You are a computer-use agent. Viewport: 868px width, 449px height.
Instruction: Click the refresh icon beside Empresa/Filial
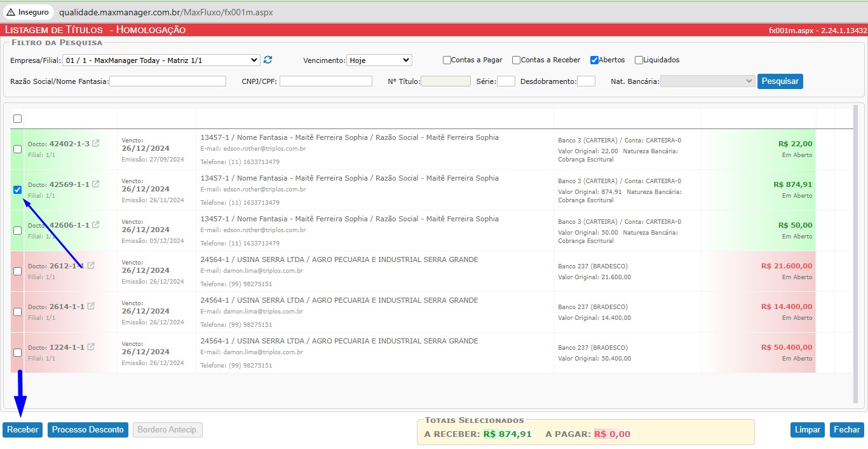tap(268, 60)
